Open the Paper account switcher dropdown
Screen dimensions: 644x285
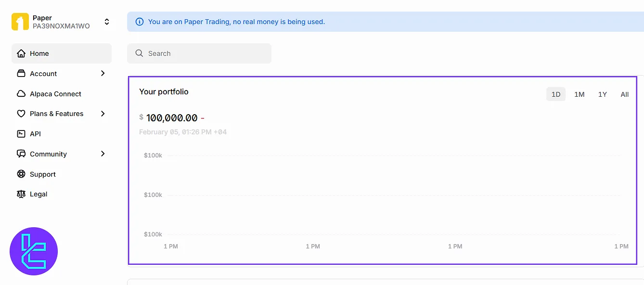[106, 22]
